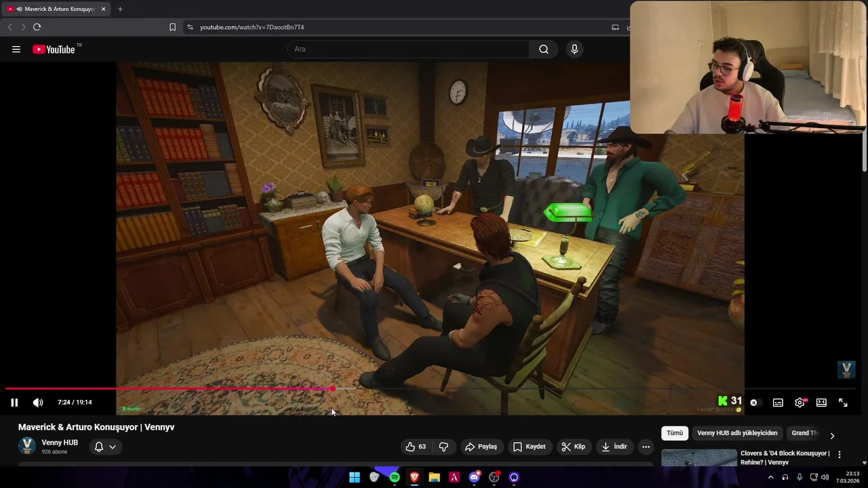The height and width of the screenshot is (488, 868).
Task: Switch to theater mode view
Action: [821, 403]
